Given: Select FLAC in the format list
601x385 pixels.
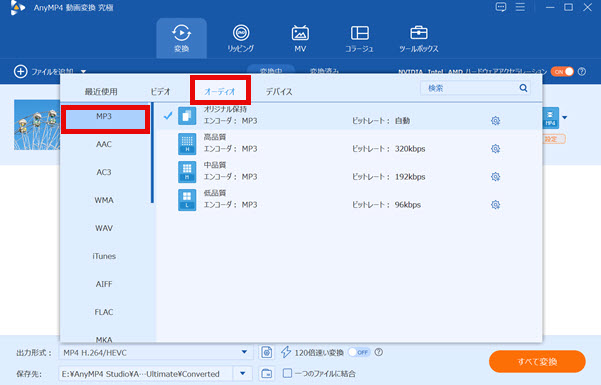Looking at the screenshot, I should pyautogui.click(x=104, y=312).
